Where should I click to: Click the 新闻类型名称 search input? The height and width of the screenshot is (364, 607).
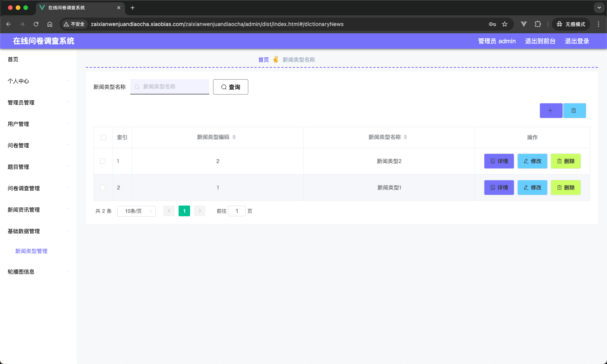170,87
